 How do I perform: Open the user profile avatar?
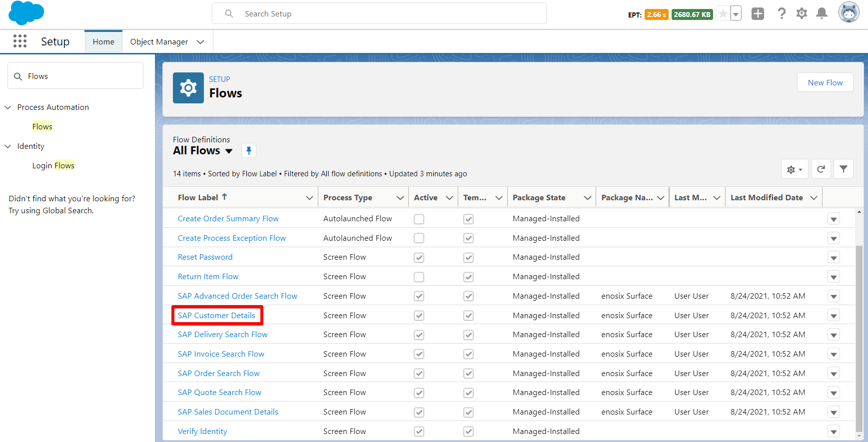point(849,12)
